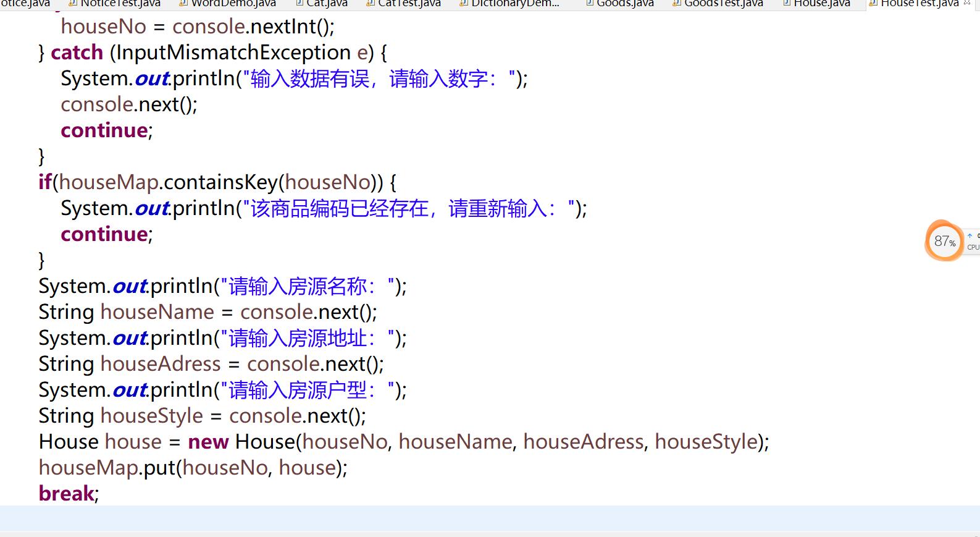
Task: Click the string "请输入房源户型："
Action: 309,391
